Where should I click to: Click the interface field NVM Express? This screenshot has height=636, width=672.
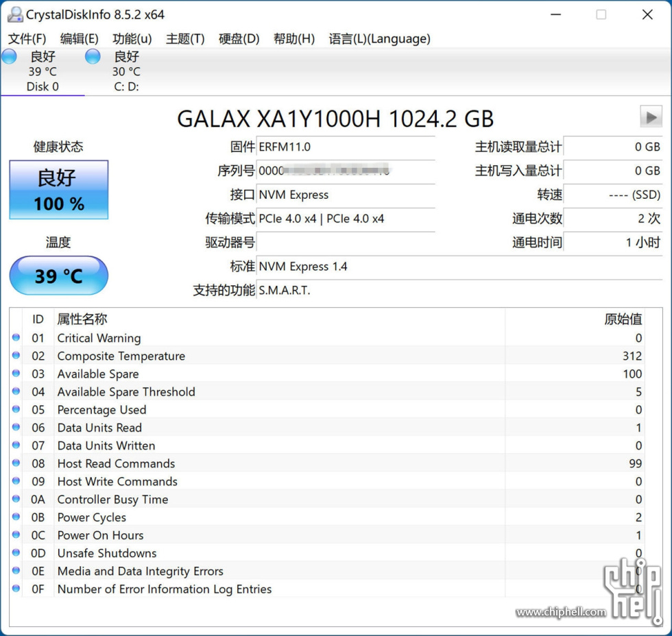point(346,195)
